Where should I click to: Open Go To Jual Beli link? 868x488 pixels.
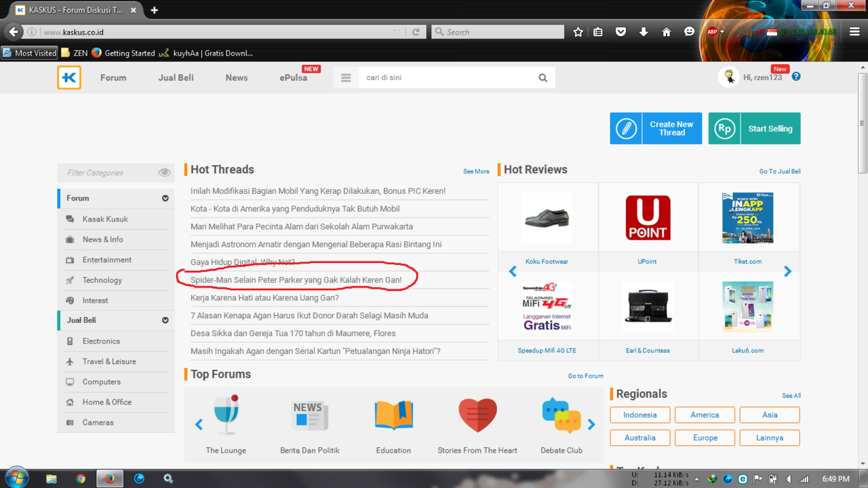tap(780, 171)
